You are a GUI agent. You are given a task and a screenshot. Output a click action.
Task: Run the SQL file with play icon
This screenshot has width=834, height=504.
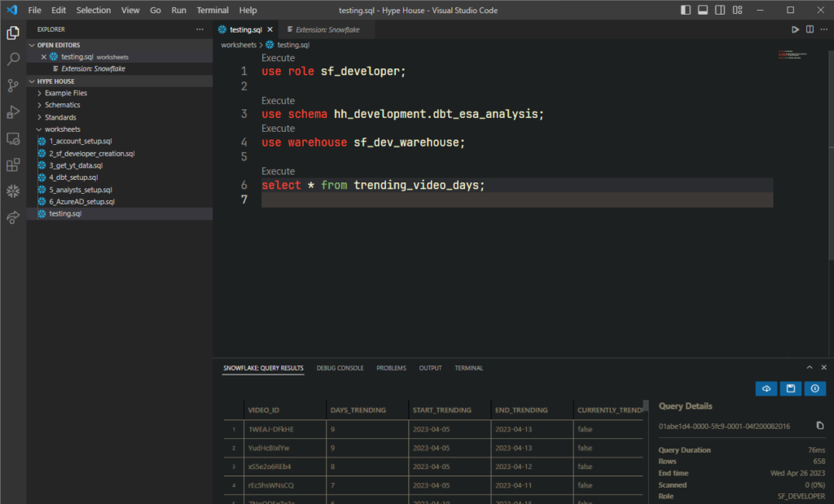pyautogui.click(x=795, y=29)
